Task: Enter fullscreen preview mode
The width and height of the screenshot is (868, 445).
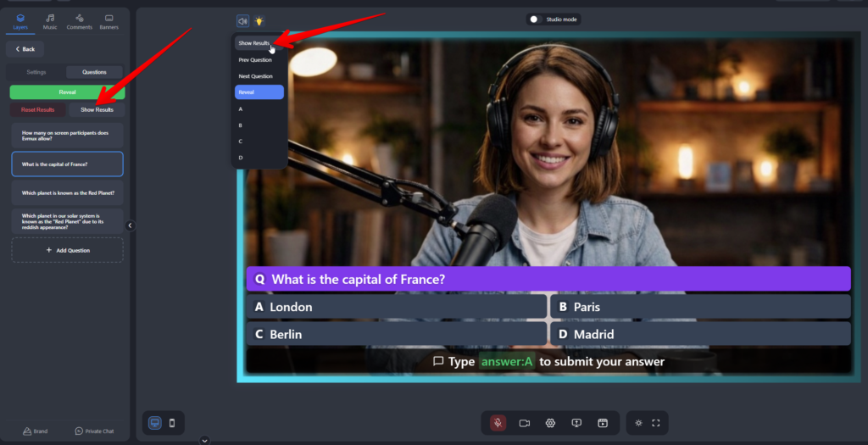Action: coord(656,423)
